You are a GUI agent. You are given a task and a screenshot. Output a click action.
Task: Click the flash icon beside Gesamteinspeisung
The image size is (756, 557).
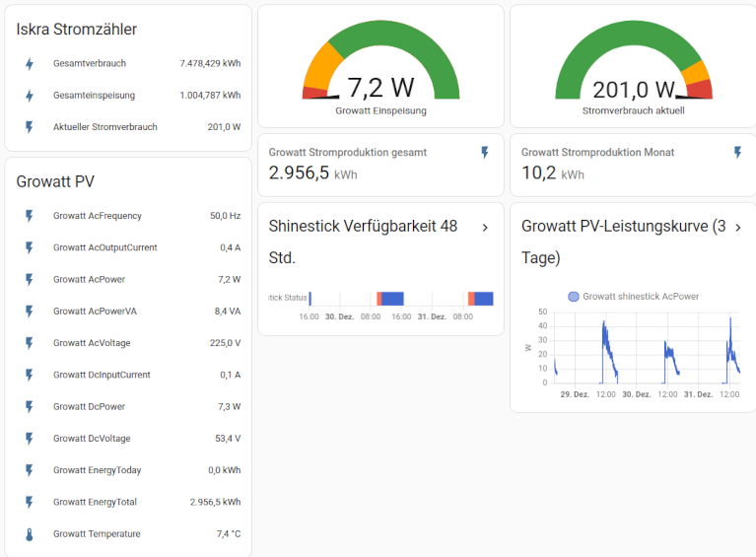coord(30,96)
